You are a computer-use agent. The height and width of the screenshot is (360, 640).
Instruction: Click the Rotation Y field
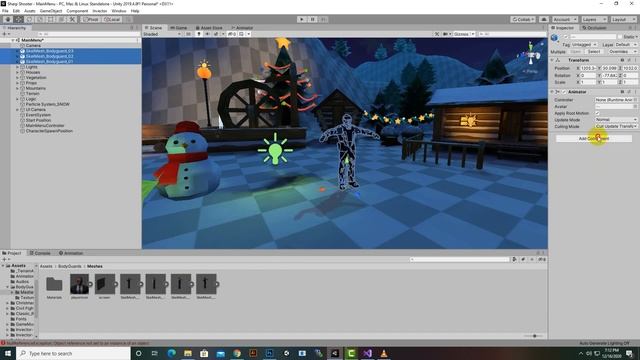pyautogui.click(x=610, y=75)
